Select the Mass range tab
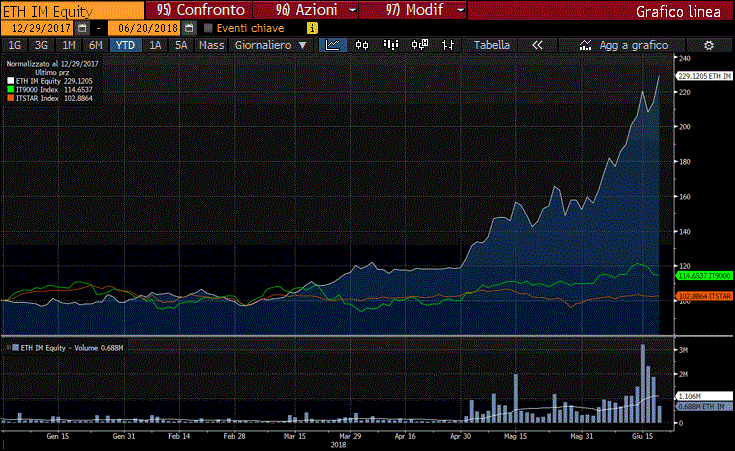The height and width of the screenshot is (451, 735). click(211, 45)
